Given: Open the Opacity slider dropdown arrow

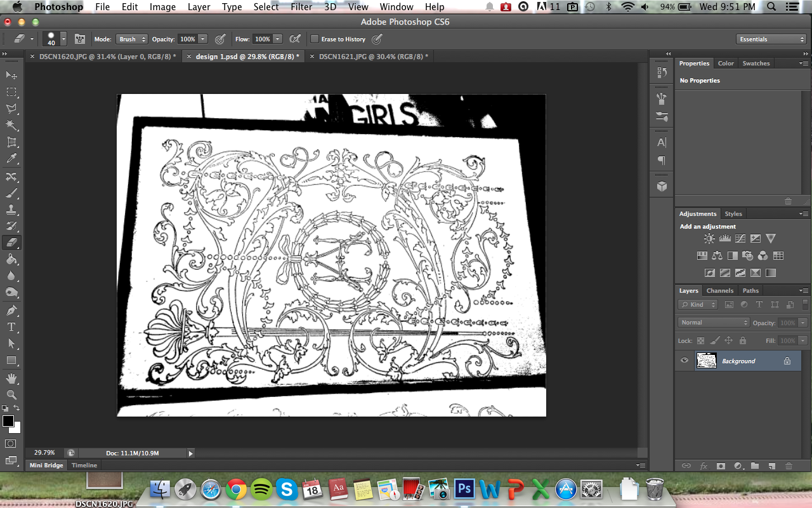Looking at the screenshot, I should 202,39.
